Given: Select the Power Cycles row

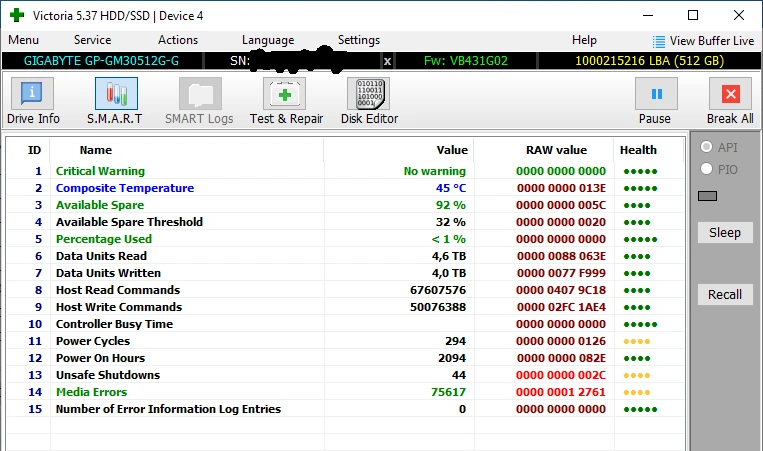Looking at the screenshot, I should tap(345, 341).
